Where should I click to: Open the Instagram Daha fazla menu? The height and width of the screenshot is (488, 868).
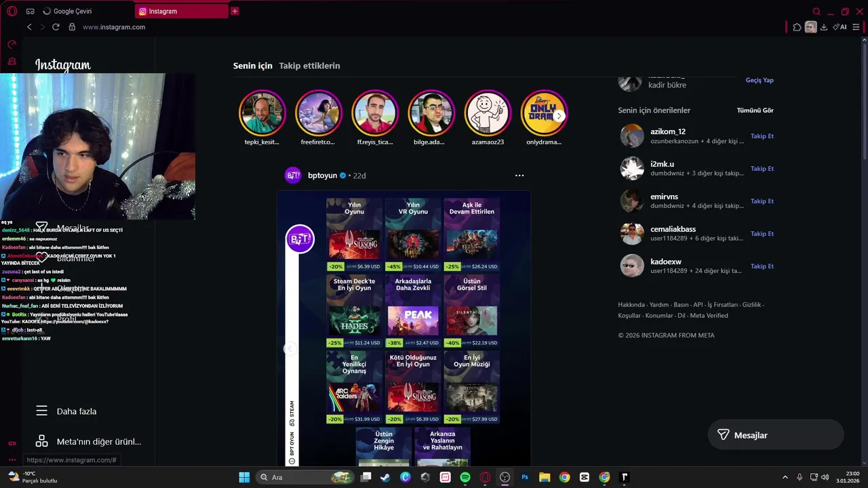(66, 411)
